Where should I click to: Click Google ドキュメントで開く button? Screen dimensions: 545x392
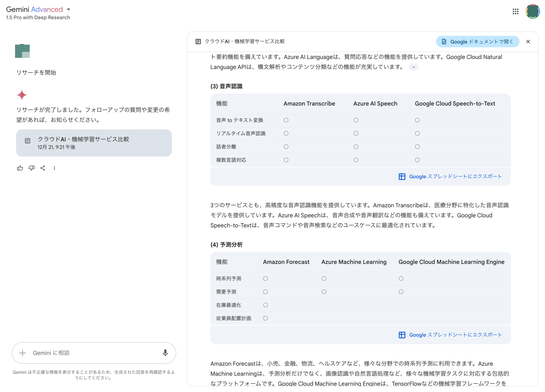(x=478, y=42)
